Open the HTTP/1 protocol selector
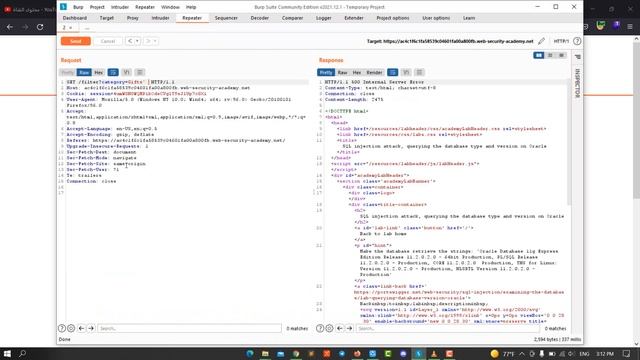Image resolution: width=640 pixels, height=360 pixels. pos(561,41)
